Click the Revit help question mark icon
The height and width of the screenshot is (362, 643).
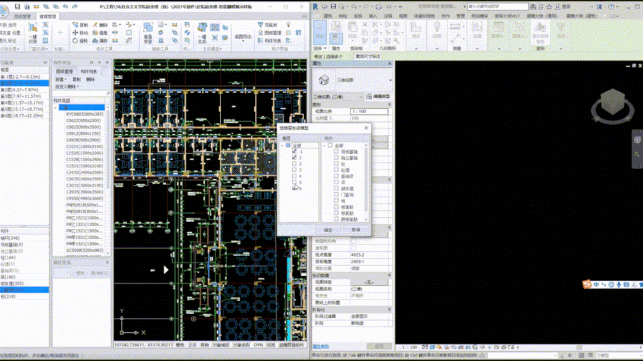[612, 7]
